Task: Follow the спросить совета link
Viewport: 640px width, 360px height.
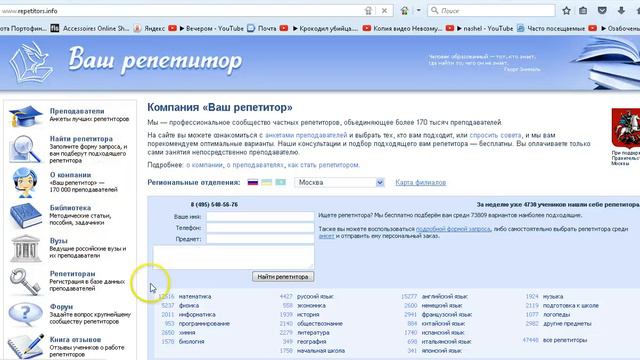Action: pyautogui.click(x=495, y=135)
